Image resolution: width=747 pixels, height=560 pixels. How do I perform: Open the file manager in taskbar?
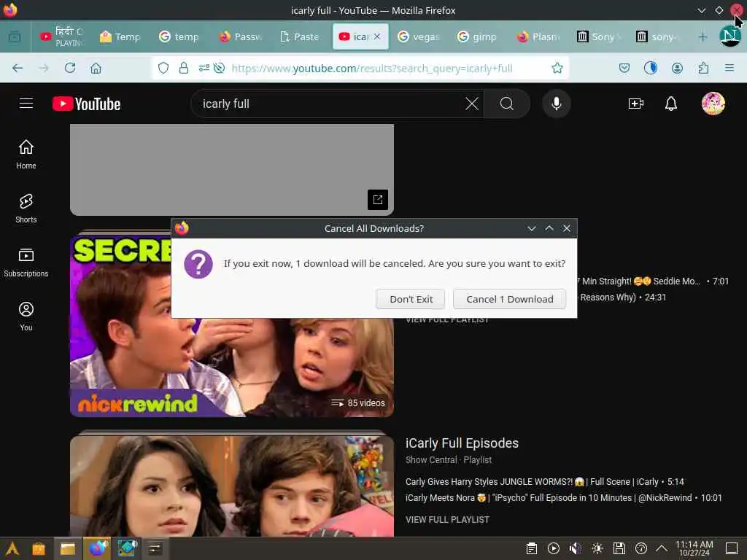pyautogui.click(x=68, y=548)
